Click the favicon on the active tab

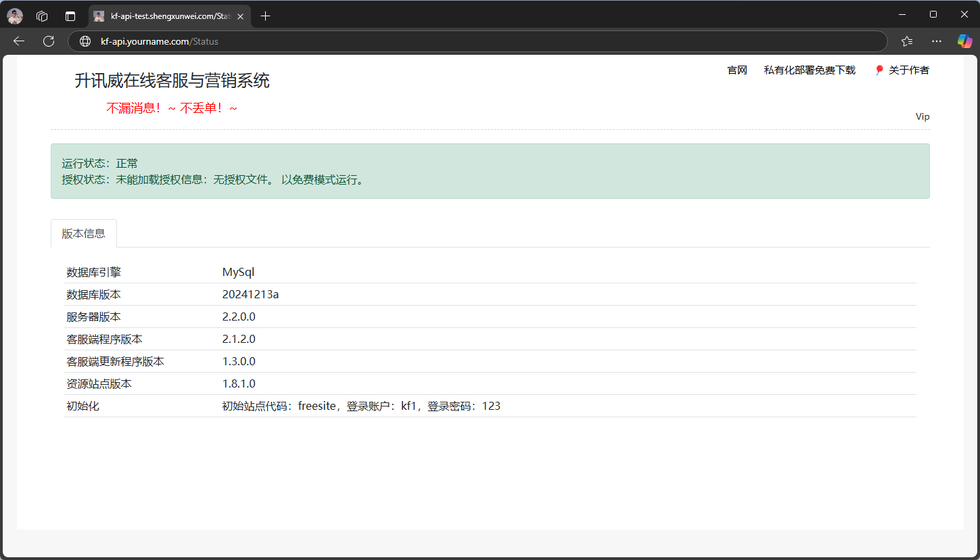[x=99, y=16]
